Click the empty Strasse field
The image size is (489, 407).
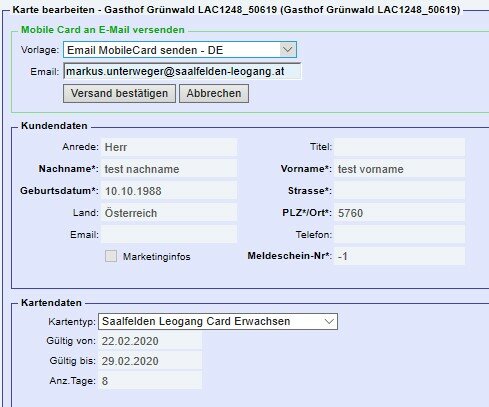point(400,191)
